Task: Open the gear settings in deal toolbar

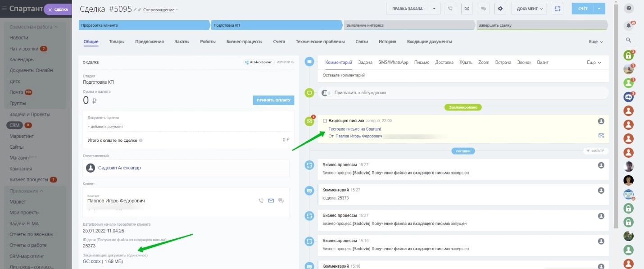Action: click(x=500, y=9)
